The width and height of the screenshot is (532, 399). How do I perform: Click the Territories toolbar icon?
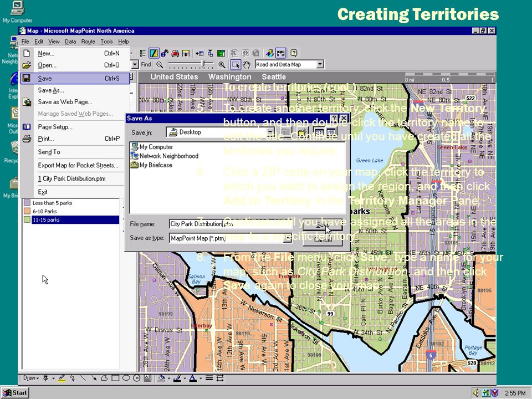click(154, 53)
